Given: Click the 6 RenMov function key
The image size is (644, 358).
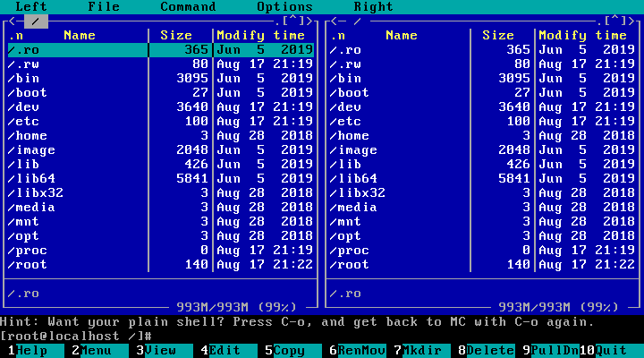Looking at the screenshot, I should (357, 350).
